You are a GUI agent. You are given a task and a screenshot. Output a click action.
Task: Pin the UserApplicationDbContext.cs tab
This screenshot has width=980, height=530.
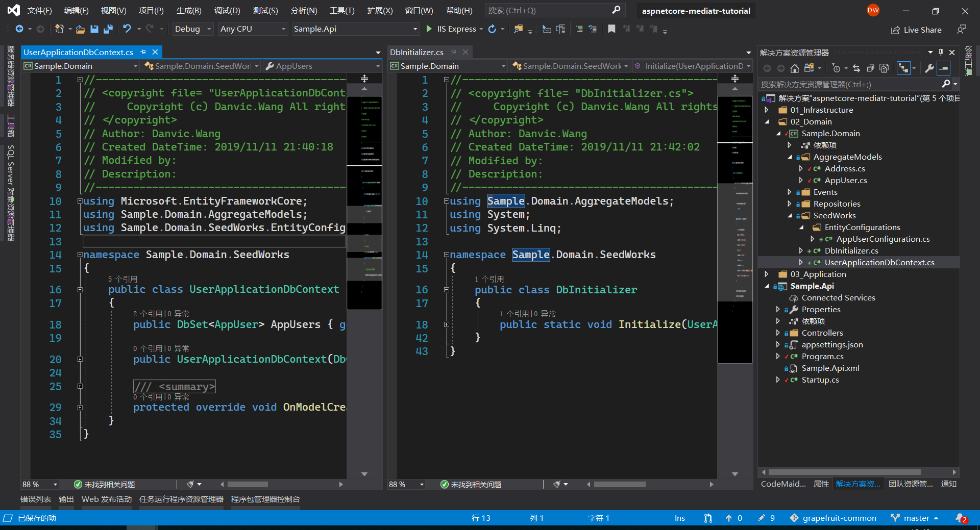[x=143, y=52]
